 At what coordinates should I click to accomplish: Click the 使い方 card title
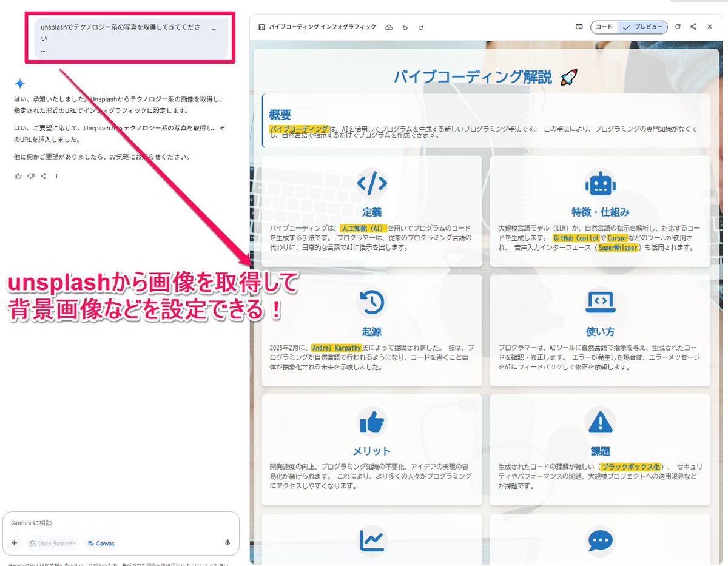(x=601, y=332)
